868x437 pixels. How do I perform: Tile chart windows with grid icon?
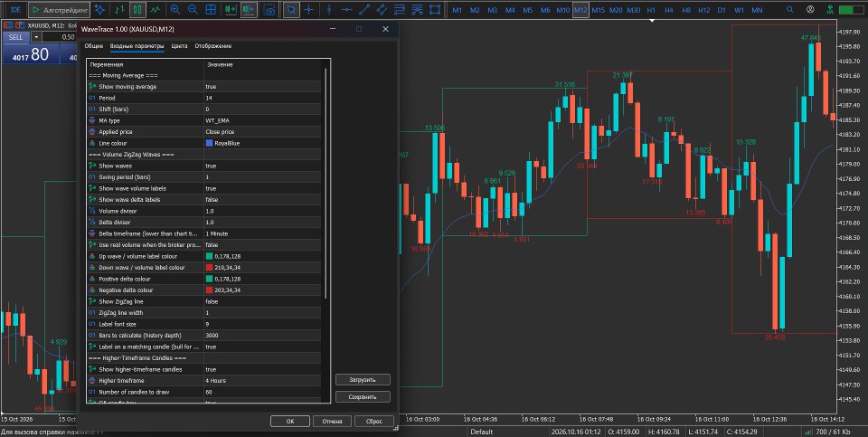[211, 9]
